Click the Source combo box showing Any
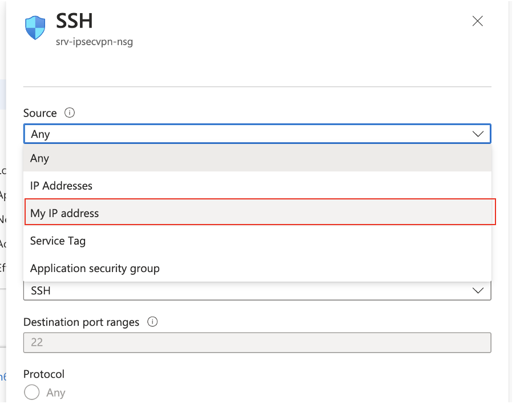The image size is (532, 416). click(x=257, y=134)
